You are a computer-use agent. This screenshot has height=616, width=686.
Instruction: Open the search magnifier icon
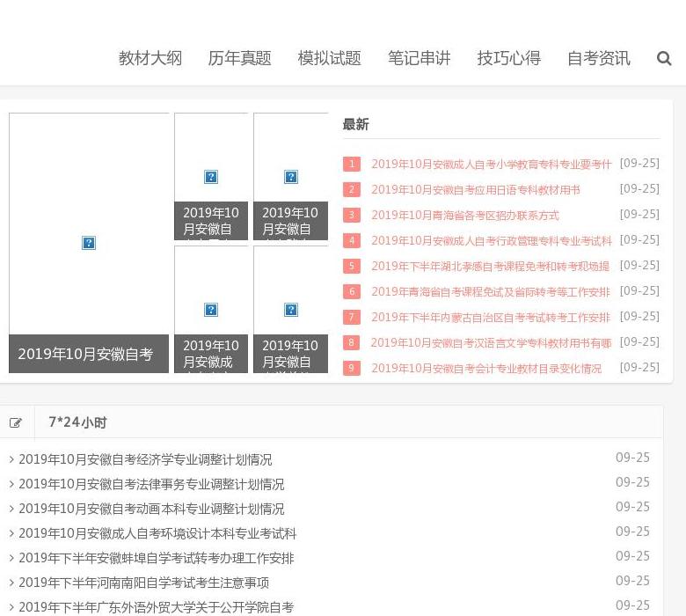pyautogui.click(x=664, y=58)
